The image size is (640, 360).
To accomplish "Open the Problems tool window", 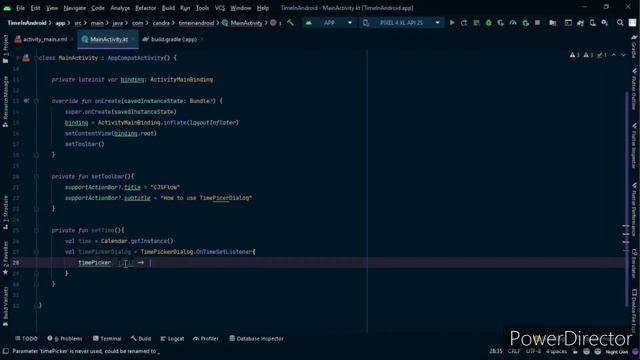I will 65,338.
